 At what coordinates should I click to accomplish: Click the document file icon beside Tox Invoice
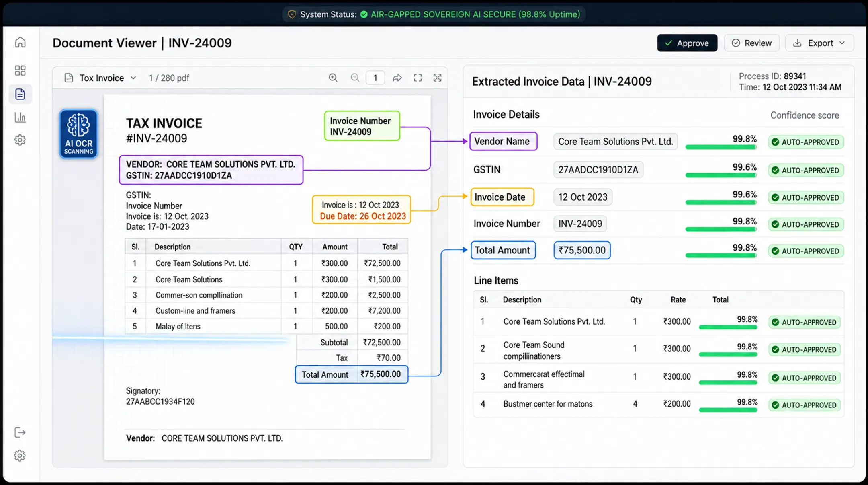tap(69, 78)
